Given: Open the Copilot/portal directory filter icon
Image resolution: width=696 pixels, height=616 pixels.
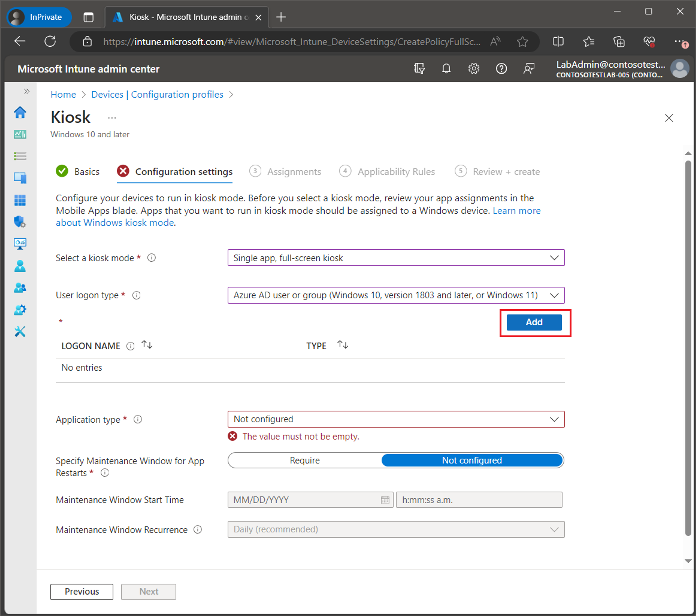Looking at the screenshot, I should pos(419,69).
